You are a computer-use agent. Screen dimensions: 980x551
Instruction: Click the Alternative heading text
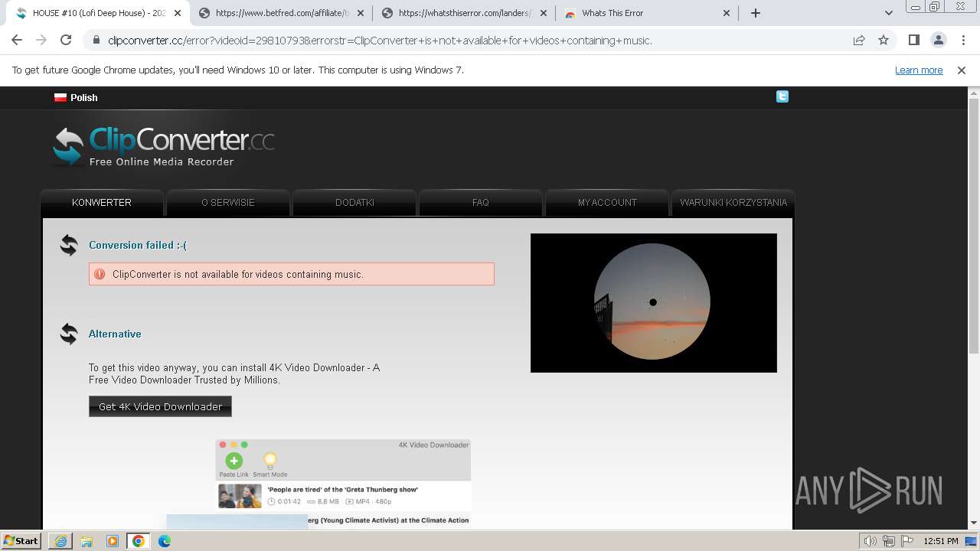point(115,334)
